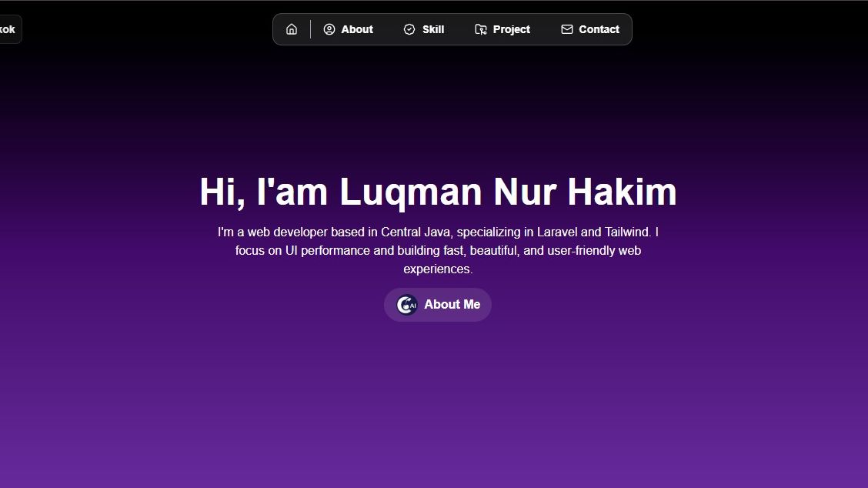Click the partially visible 'kok' logo top-left
Viewport: 868px width, 488px height.
coord(8,28)
